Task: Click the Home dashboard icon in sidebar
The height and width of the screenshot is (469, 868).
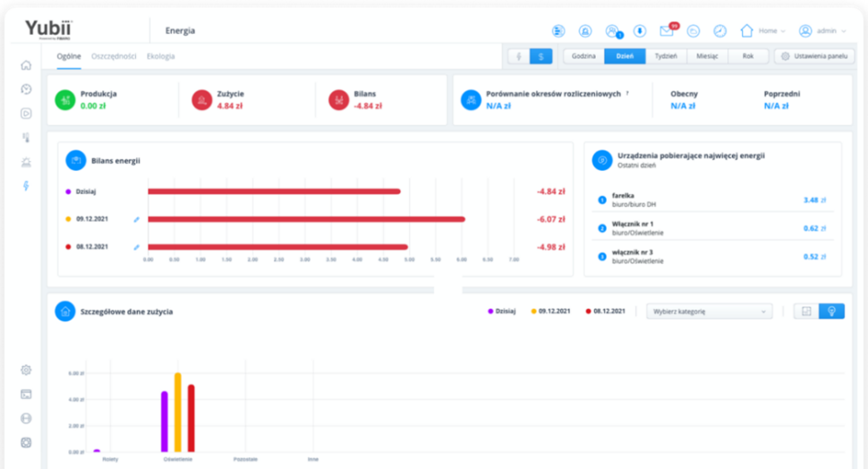Action: 26,64
